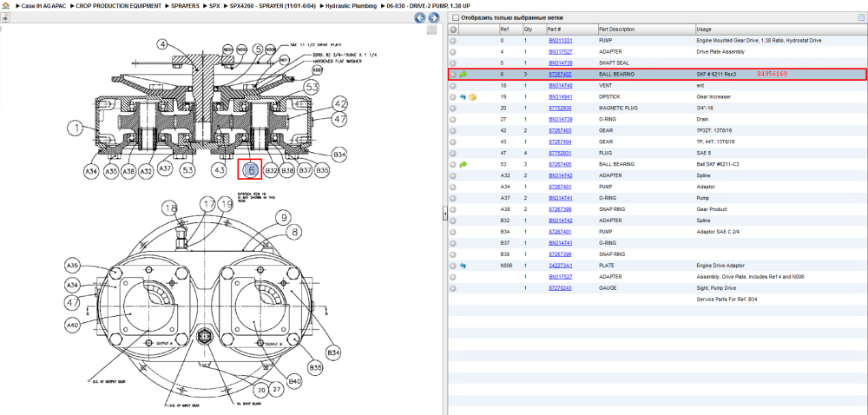Add the A38 SNAP RING row via plus icon
The image size is (868, 415).
[x=453, y=209]
